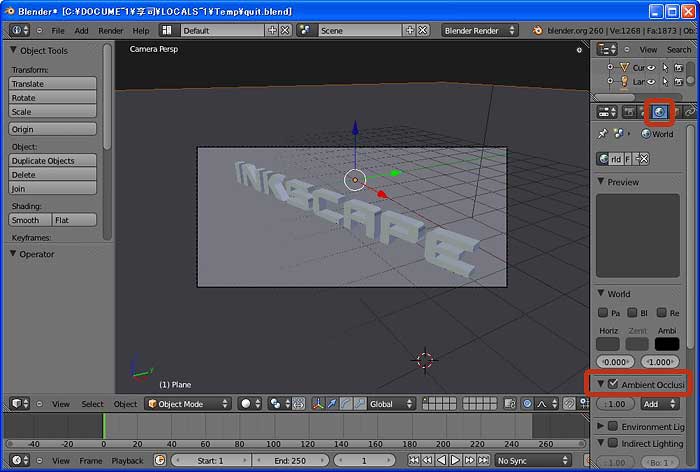Open the Add blend mode dropdown
Viewport: 700px width, 472px height.
click(x=659, y=404)
